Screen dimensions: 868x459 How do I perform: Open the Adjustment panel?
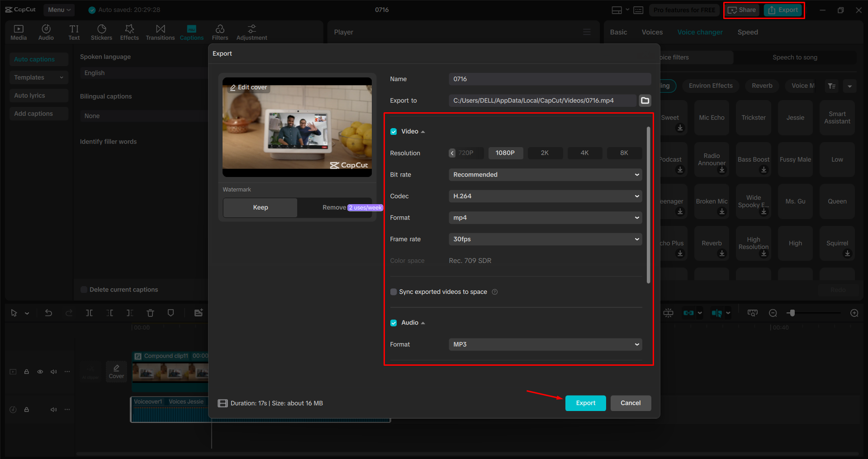pyautogui.click(x=251, y=32)
